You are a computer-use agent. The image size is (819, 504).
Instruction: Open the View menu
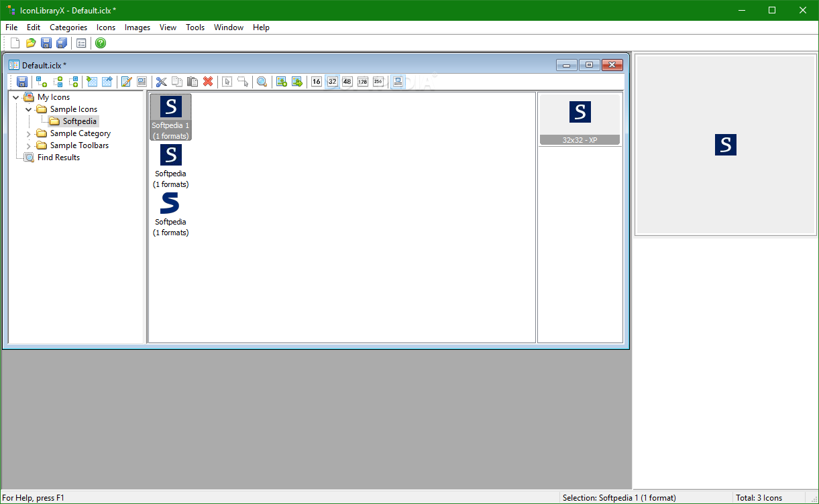click(x=168, y=27)
